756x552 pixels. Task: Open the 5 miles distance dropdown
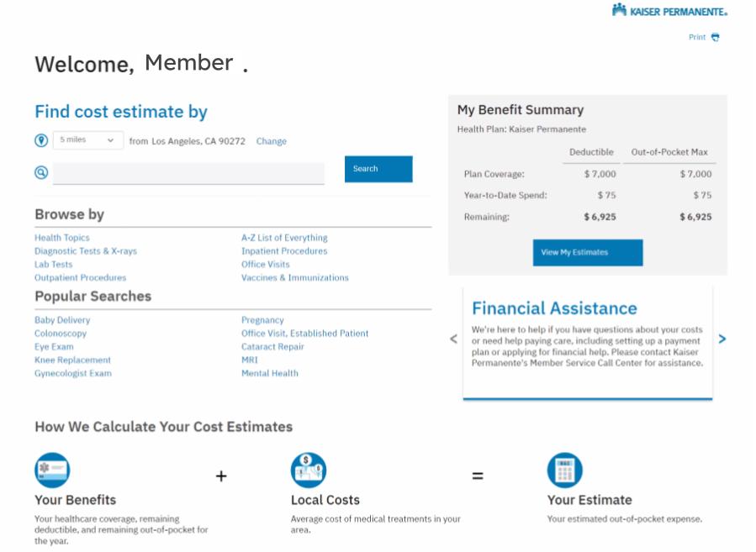[87, 140]
